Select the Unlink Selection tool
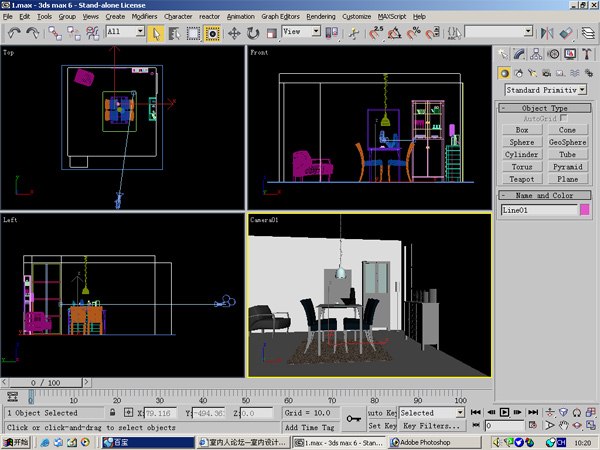Screen dimensions: 600x450 coord(74,33)
